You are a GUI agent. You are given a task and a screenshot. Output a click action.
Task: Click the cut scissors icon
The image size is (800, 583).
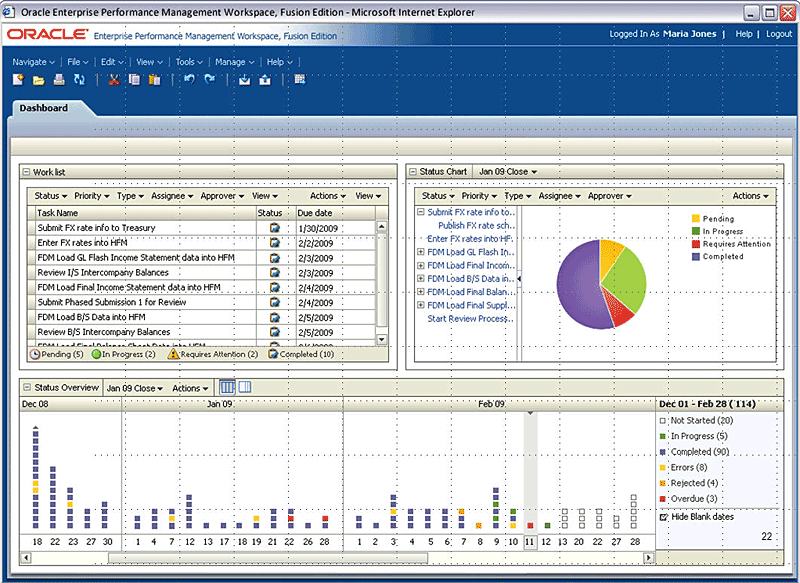[114, 80]
